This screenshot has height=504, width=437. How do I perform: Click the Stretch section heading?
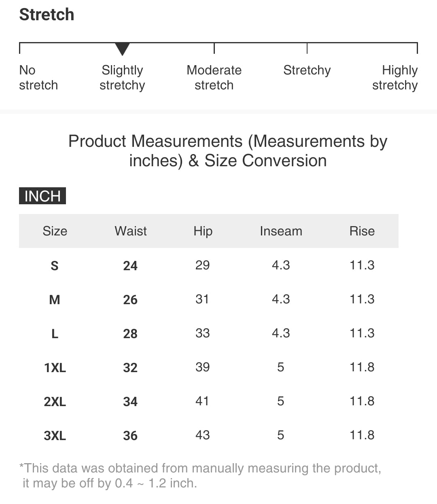point(47,15)
